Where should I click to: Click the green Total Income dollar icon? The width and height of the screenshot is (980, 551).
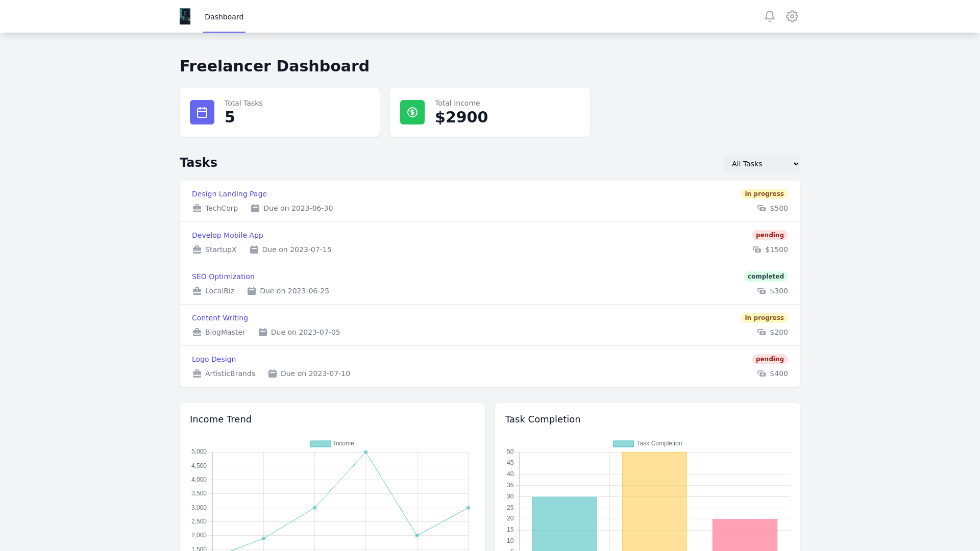tap(412, 112)
